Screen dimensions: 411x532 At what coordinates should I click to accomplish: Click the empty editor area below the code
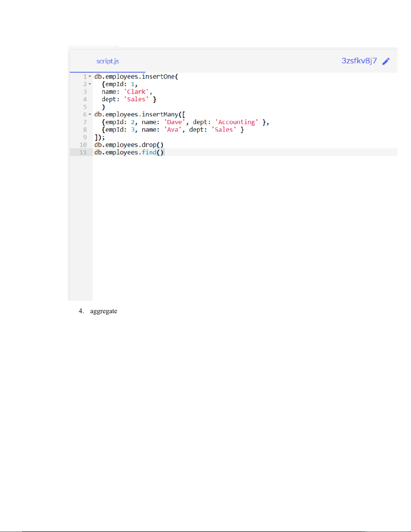point(235,228)
